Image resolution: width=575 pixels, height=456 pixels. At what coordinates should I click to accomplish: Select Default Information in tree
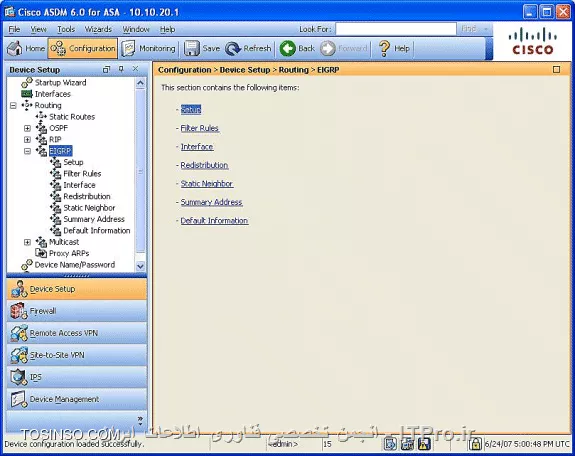[x=97, y=230]
